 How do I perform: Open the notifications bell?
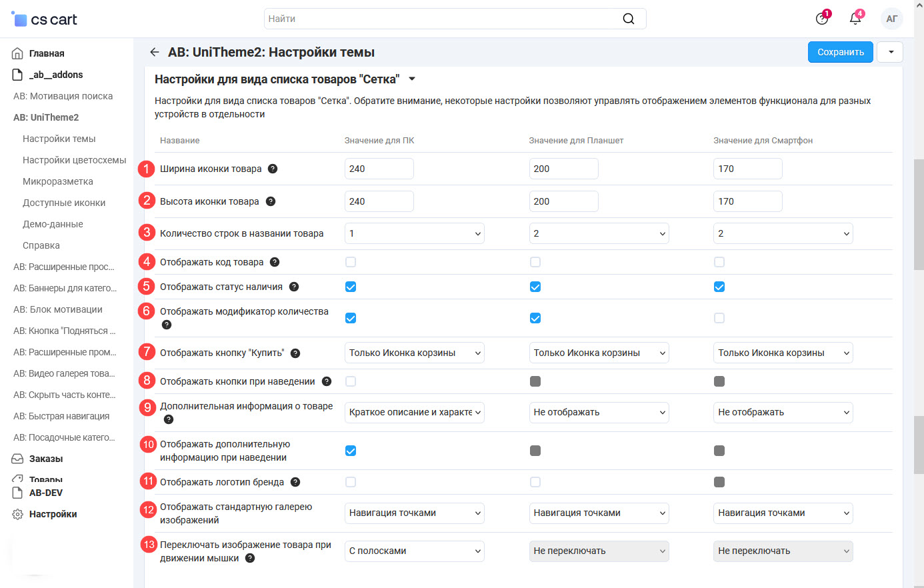pyautogui.click(x=855, y=18)
